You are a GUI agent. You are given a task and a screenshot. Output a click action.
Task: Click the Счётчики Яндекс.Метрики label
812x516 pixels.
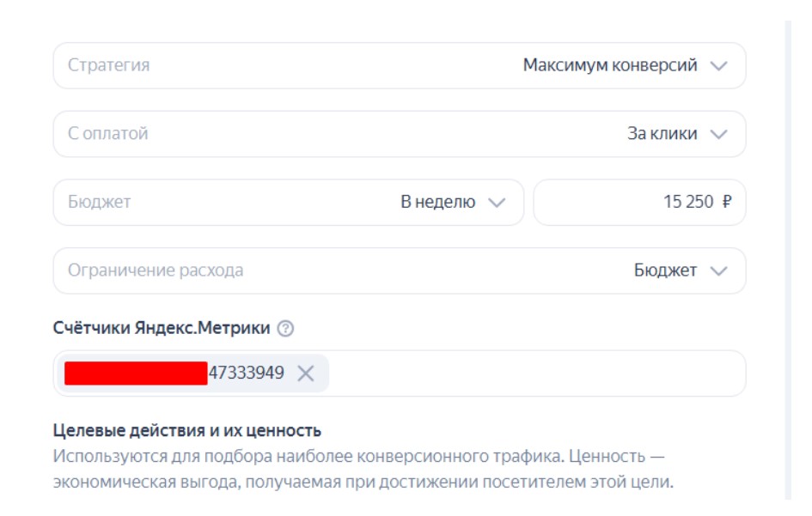click(x=162, y=329)
